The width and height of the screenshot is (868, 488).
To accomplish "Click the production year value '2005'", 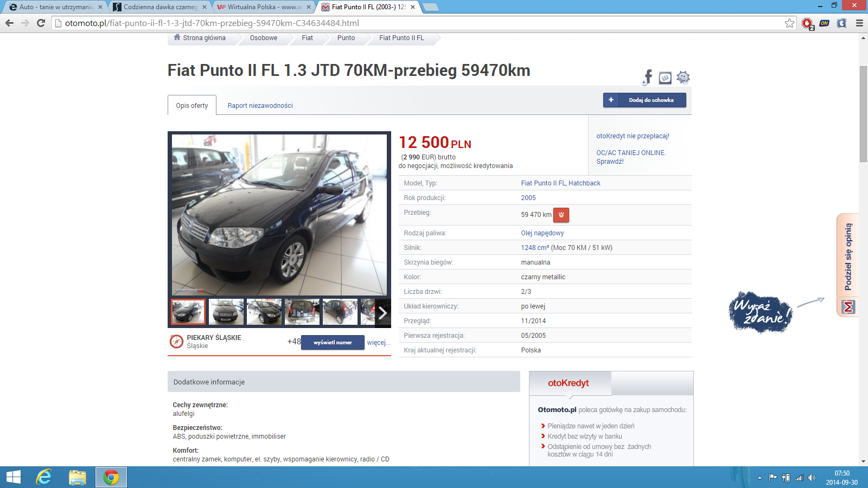I will (x=528, y=198).
